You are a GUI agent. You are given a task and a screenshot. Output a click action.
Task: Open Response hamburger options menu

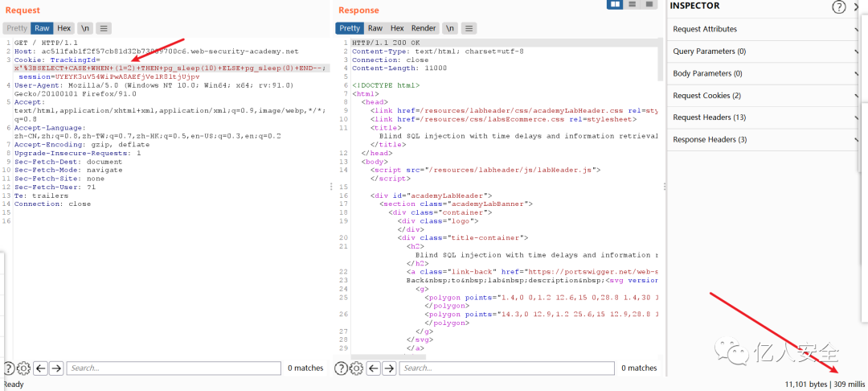click(469, 27)
